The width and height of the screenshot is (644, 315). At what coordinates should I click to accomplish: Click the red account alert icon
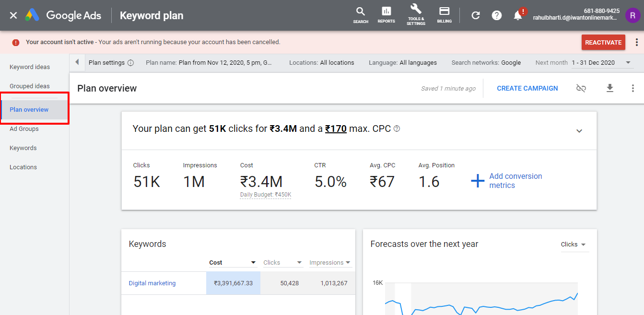(x=16, y=42)
